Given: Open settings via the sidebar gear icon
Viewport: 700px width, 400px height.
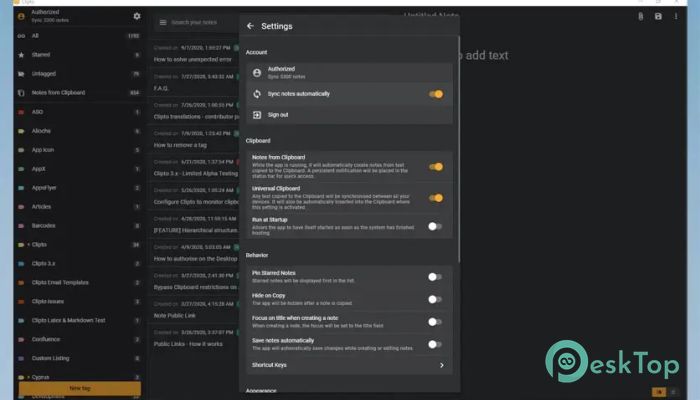Looking at the screenshot, I should click(137, 16).
